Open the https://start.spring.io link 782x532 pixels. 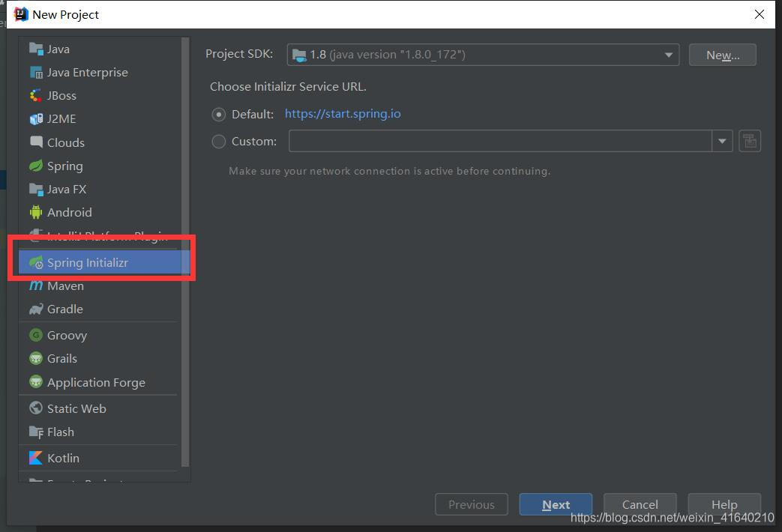[x=343, y=114]
